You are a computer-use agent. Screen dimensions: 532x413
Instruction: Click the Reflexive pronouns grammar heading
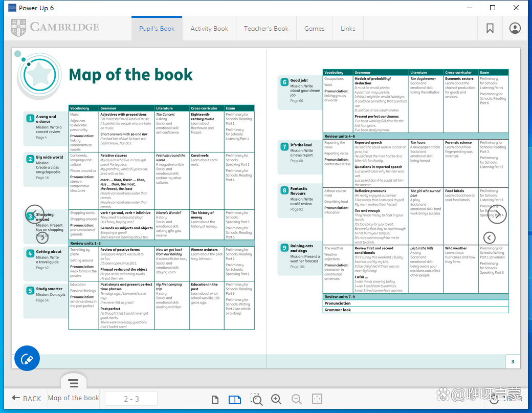(x=370, y=191)
